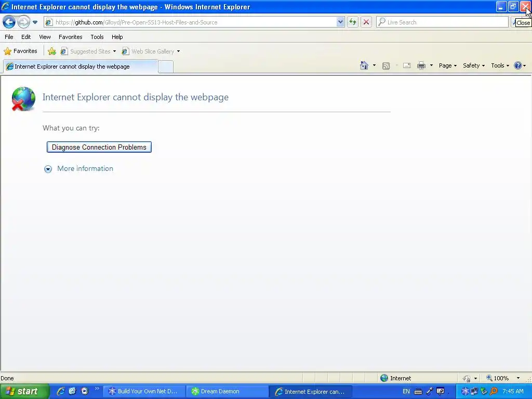Click the 7:45 AM system clock
Screen dimensions: 532x399
click(x=513, y=391)
